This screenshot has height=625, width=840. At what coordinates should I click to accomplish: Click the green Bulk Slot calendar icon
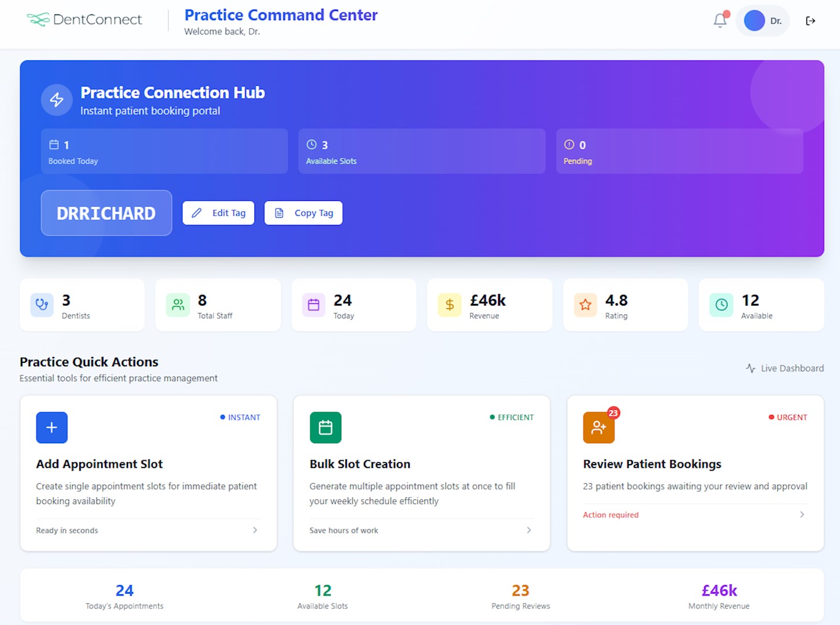(x=326, y=428)
